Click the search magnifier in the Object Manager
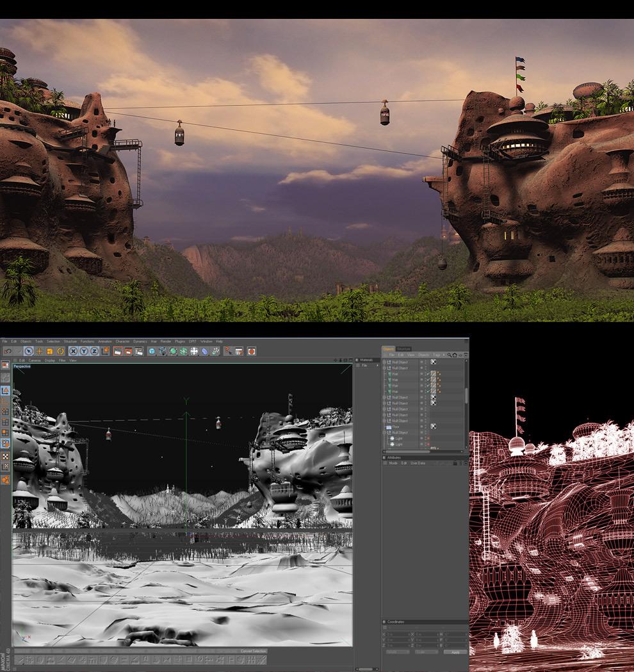Image resolution: width=634 pixels, height=672 pixels. click(450, 355)
